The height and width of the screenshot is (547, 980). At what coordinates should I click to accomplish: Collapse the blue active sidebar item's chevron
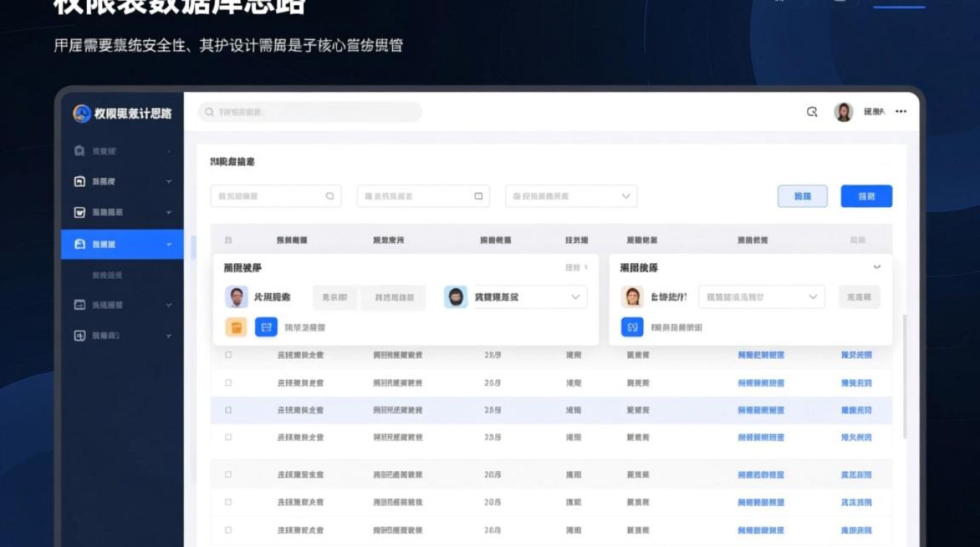click(169, 244)
